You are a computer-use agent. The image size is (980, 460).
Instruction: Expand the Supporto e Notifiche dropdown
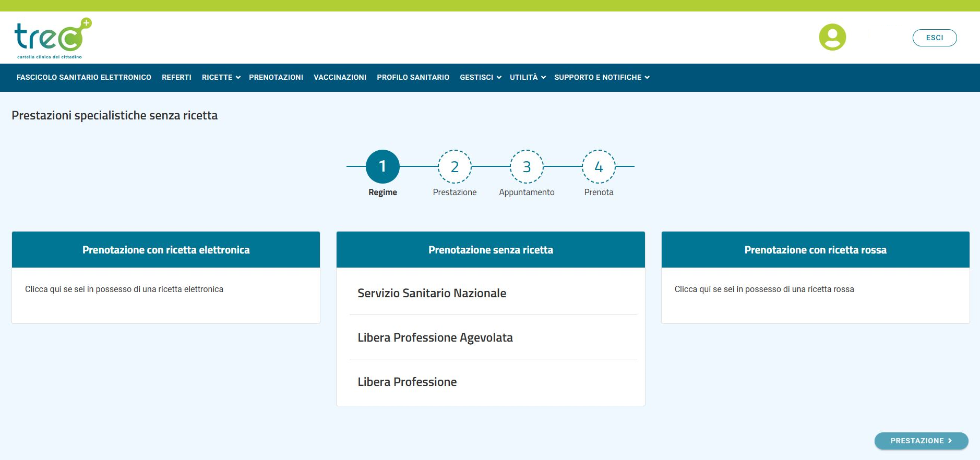[x=601, y=77]
